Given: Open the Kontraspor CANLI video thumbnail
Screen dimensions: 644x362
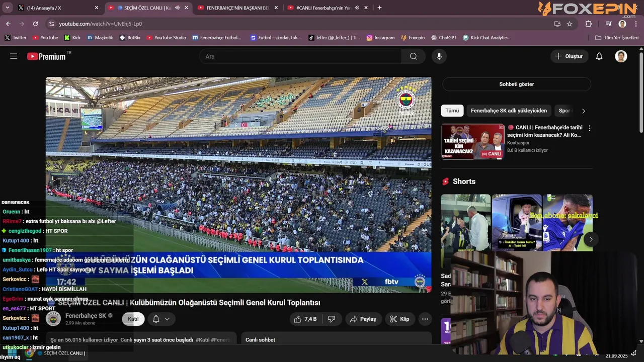Looking at the screenshot, I should (472, 141).
